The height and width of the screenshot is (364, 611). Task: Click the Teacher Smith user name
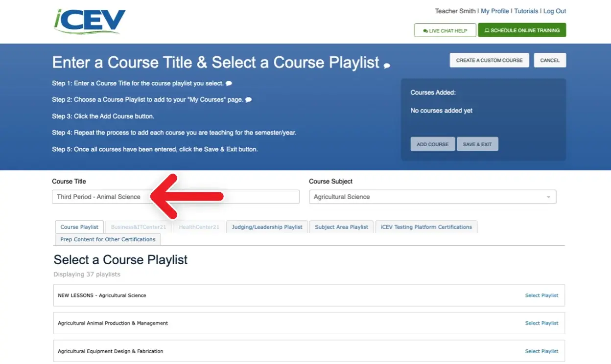455,11
